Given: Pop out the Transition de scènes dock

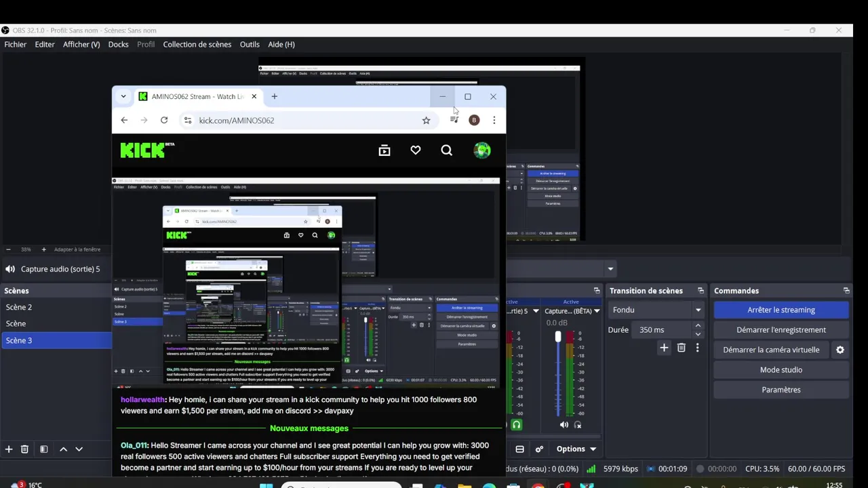Looking at the screenshot, I should pos(702,291).
